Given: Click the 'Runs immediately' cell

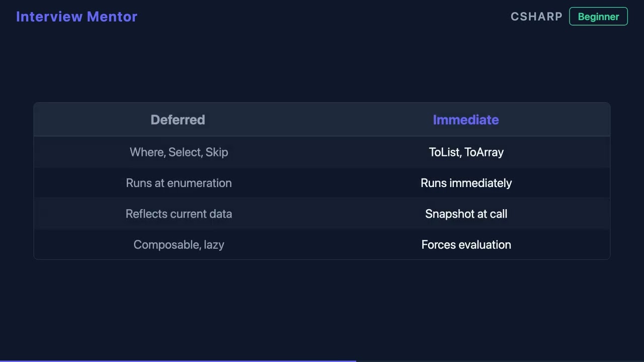Looking at the screenshot, I should point(466,183).
